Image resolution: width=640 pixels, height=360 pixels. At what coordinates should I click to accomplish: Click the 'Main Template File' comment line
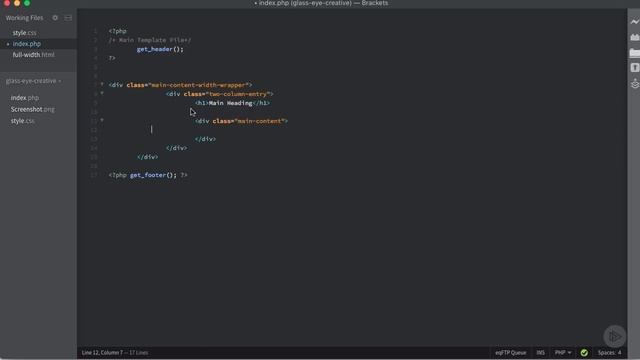(x=150, y=40)
